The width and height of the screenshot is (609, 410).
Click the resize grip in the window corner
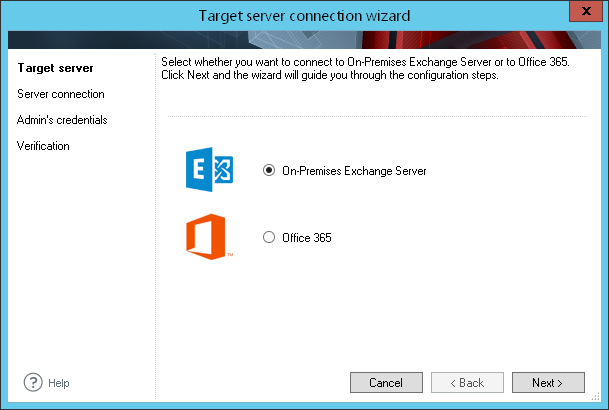pos(595,396)
